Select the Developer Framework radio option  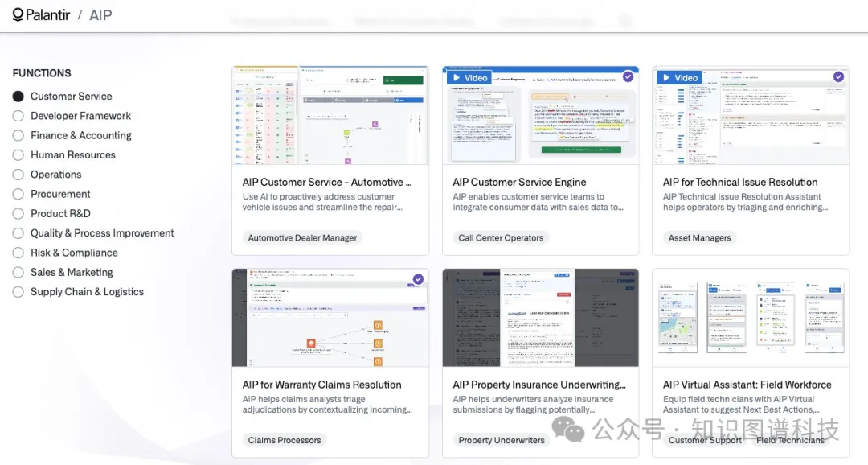(18, 116)
